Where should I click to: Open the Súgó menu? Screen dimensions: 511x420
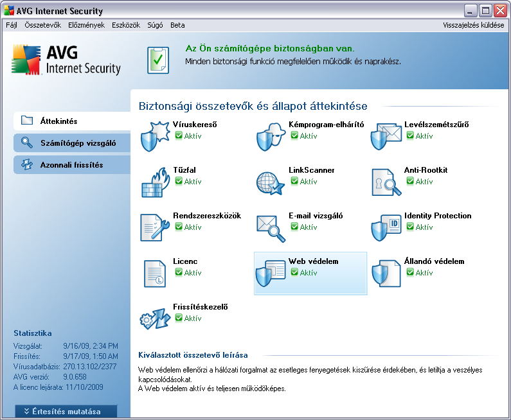tap(155, 25)
